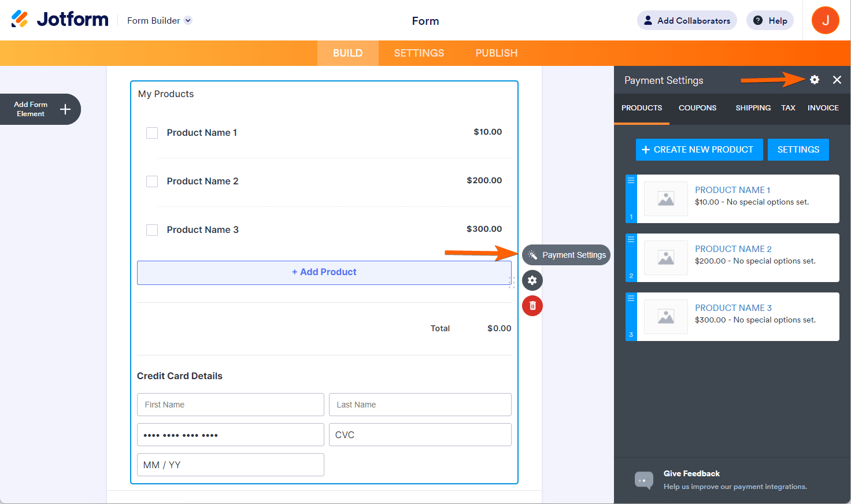Open field properties gear icon
Viewport: 851px width, 504px height.
(532, 280)
